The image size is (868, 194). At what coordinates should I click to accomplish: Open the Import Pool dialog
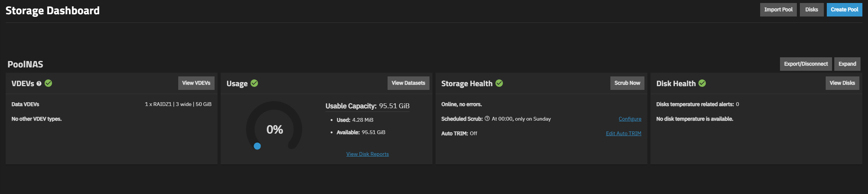pos(778,10)
